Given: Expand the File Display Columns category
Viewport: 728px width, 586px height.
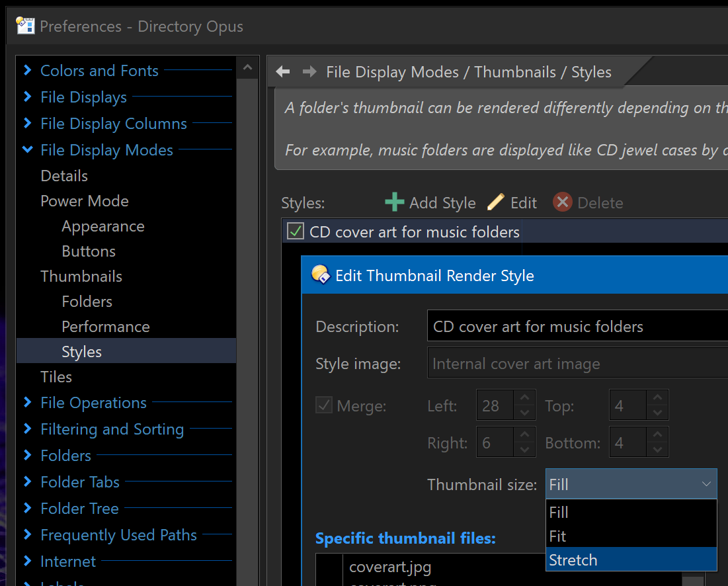Looking at the screenshot, I should tap(27, 123).
